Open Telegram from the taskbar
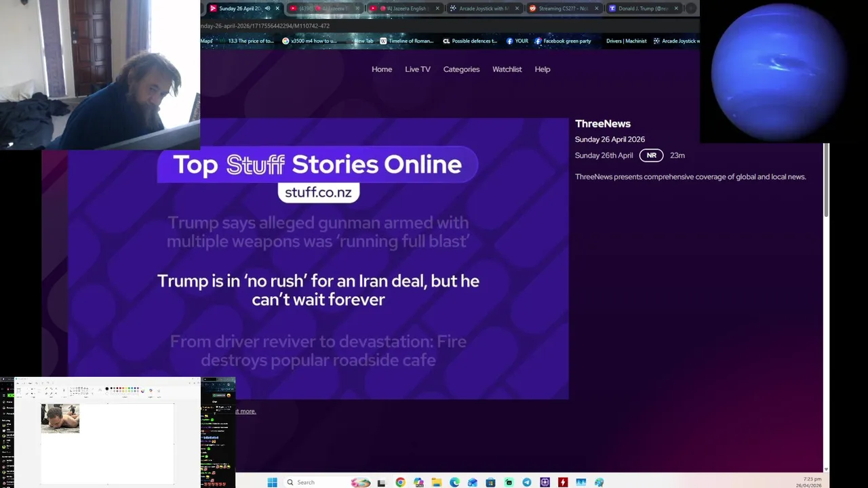The width and height of the screenshot is (868, 488). pos(527,483)
